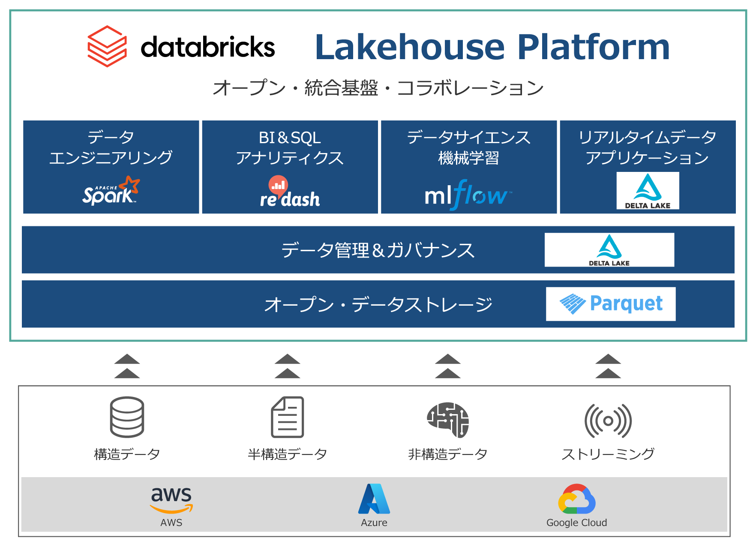Select the データサイエンス 機械学習 heading

[x=469, y=147]
